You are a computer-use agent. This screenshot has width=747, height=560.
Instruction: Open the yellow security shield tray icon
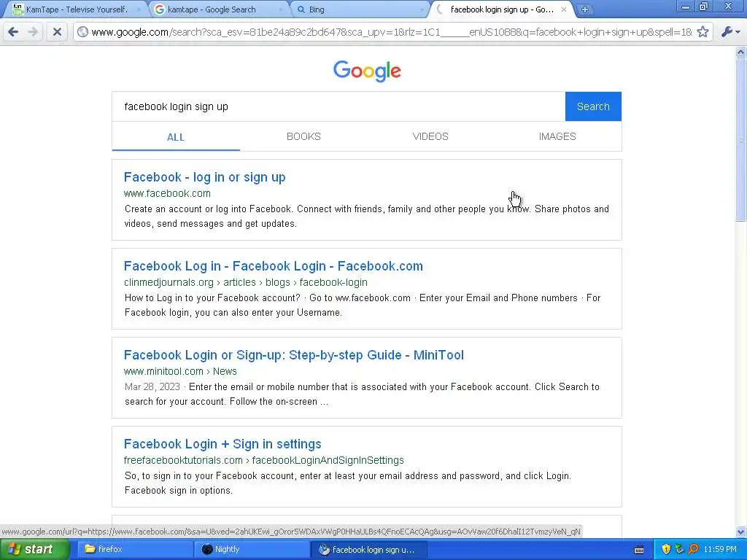pyautogui.click(x=666, y=549)
